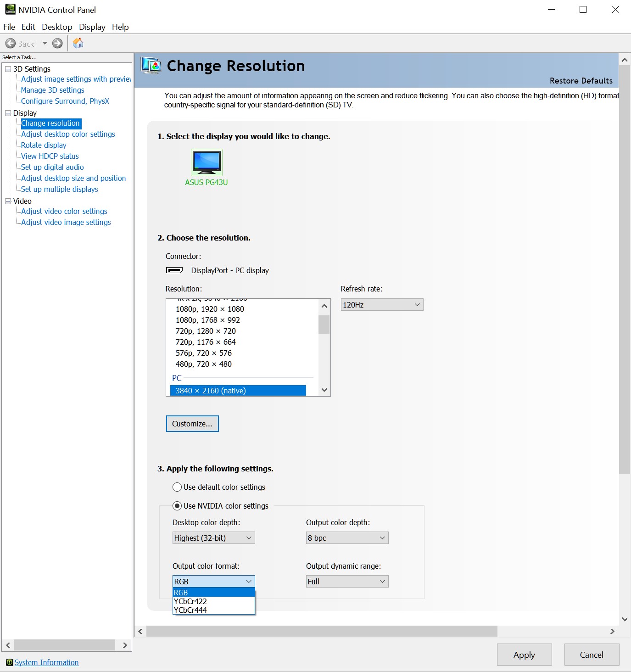Open the System Information link
631x672 pixels.
pyautogui.click(x=46, y=662)
